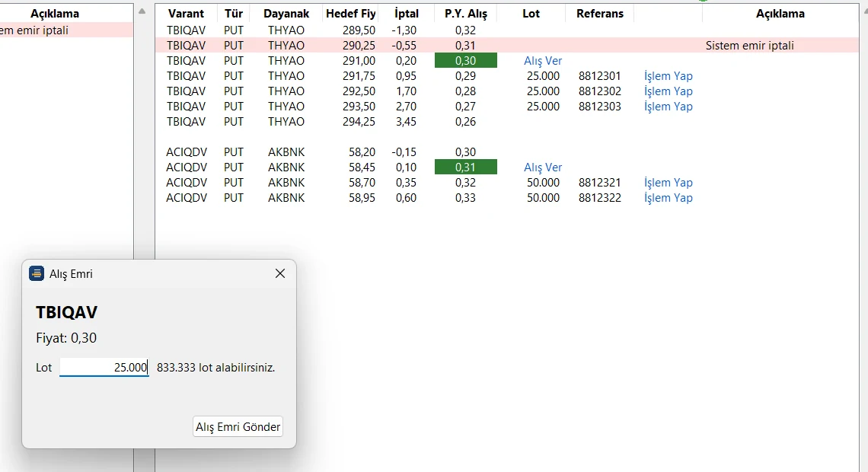Click the 25.000 lot for reference 8812303
Image resolution: width=868 pixels, height=472 pixels.
coord(543,107)
